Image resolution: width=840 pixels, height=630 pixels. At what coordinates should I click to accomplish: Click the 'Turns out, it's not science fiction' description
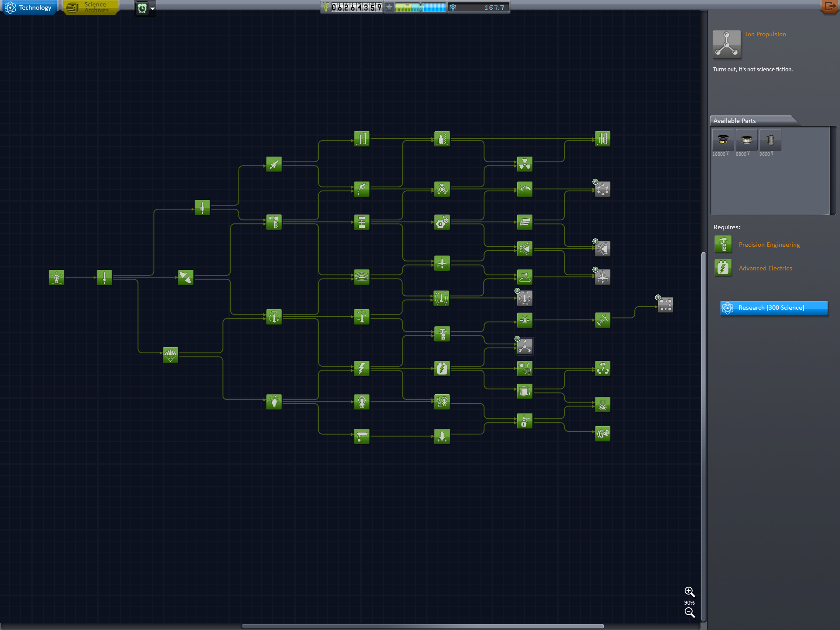(x=752, y=70)
